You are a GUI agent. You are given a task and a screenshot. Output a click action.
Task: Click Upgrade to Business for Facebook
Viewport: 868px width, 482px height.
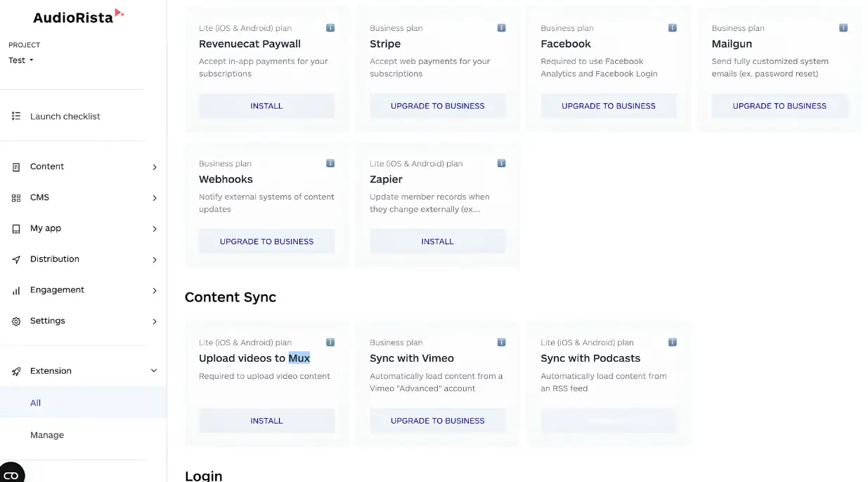click(x=608, y=106)
